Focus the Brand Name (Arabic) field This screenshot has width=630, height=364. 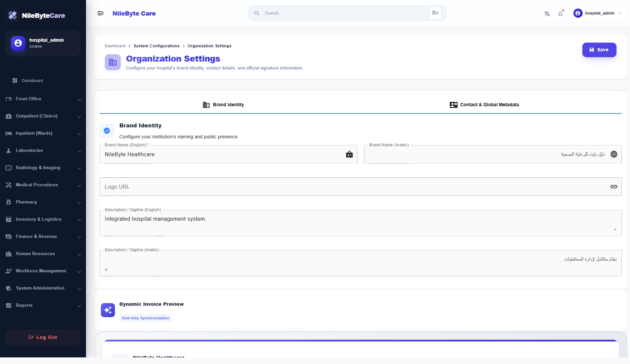coord(493,154)
